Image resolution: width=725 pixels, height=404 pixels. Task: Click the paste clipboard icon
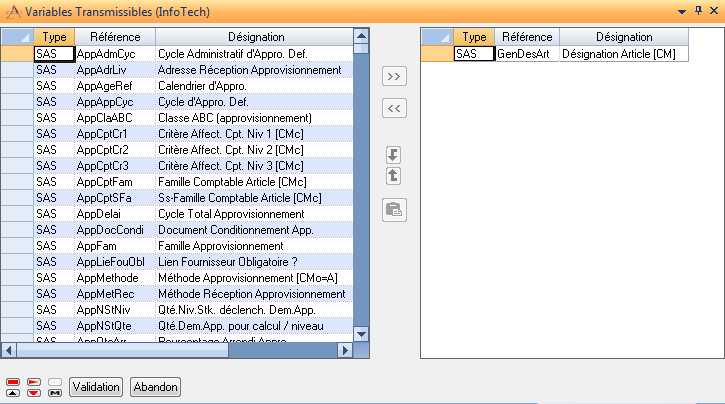(x=394, y=209)
